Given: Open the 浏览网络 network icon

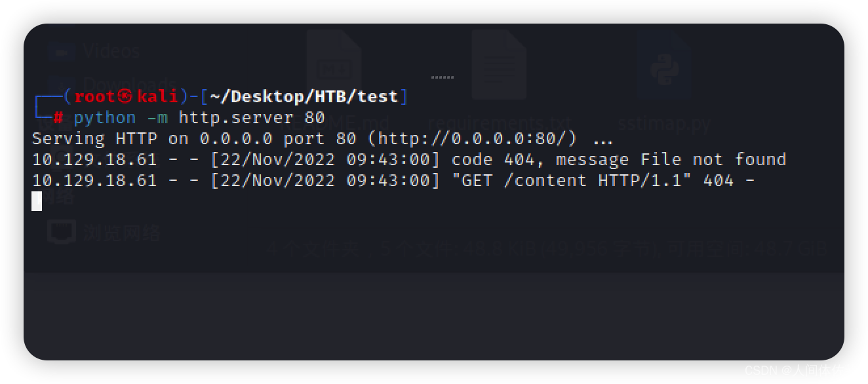Looking at the screenshot, I should pos(62,232).
